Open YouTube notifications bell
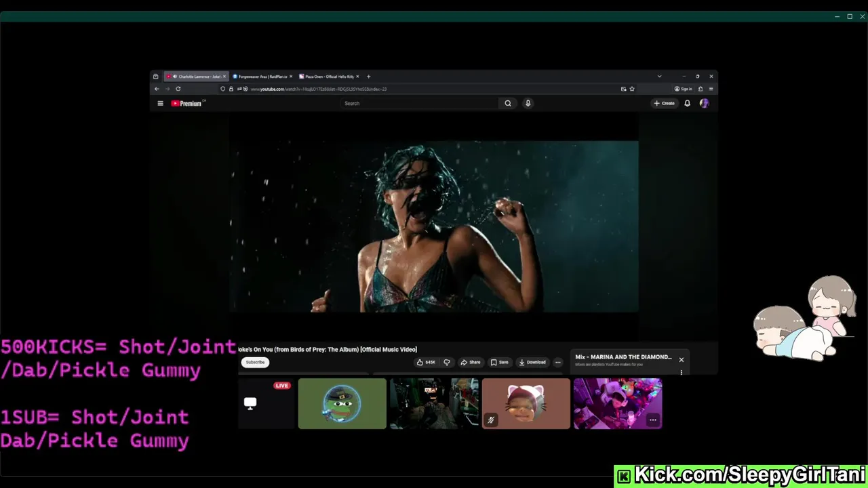This screenshot has width=868, height=488. 687,104
